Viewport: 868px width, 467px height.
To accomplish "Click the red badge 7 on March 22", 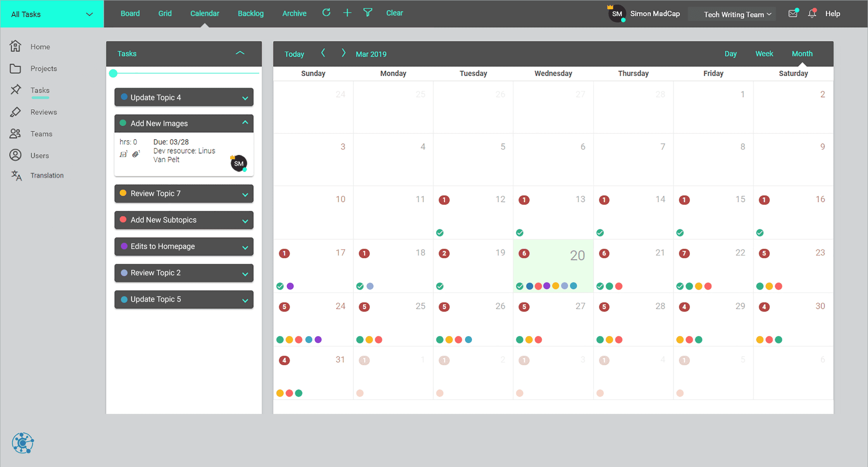I will point(684,253).
